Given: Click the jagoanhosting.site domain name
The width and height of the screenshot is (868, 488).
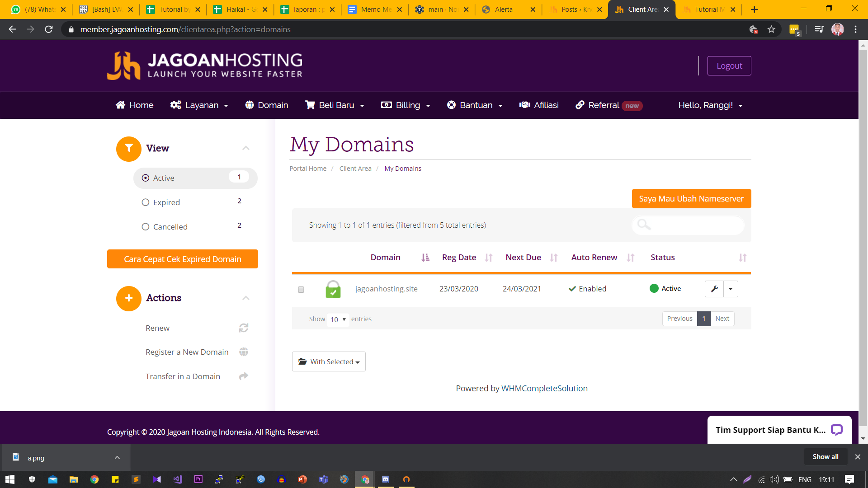Looking at the screenshot, I should point(386,289).
